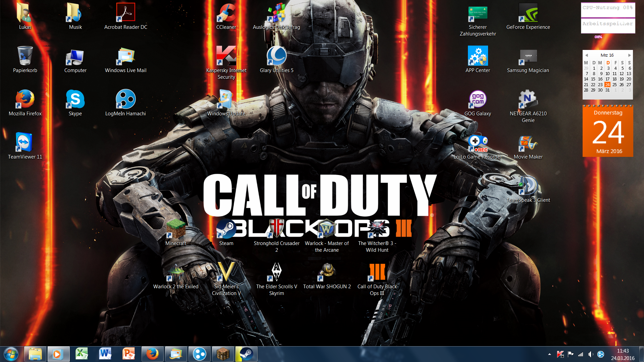Click the Arbeitsspeicher memory gadget
644x362 pixels.
pos(608,26)
